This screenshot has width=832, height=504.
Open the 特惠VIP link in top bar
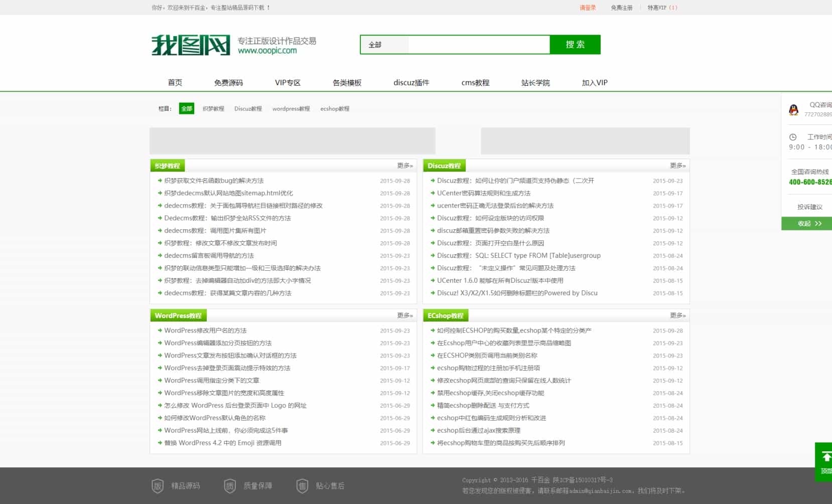click(662, 8)
